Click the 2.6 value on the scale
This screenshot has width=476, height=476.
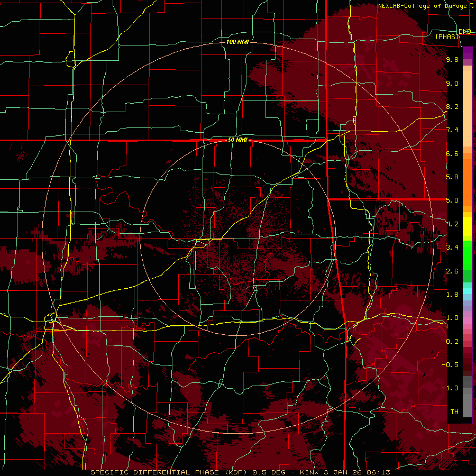click(452, 271)
